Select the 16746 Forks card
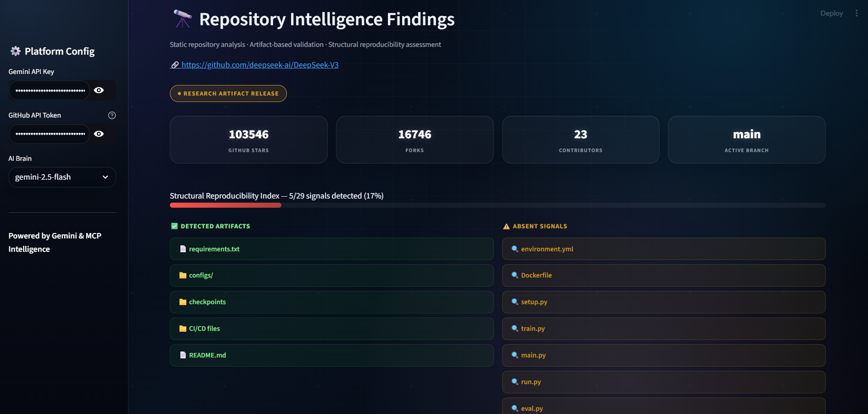868x414 pixels. coord(415,140)
